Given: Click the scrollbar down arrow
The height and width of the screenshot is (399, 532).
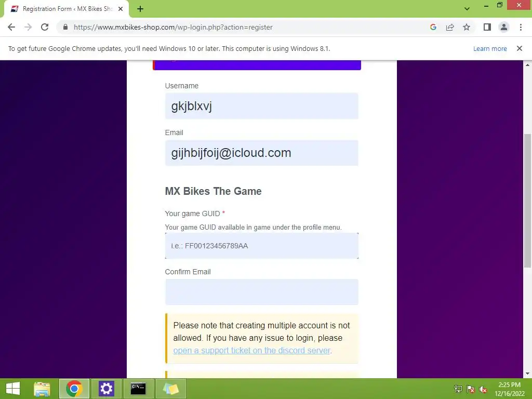Looking at the screenshot, I should pyautogui.click(x=527, y=374).
